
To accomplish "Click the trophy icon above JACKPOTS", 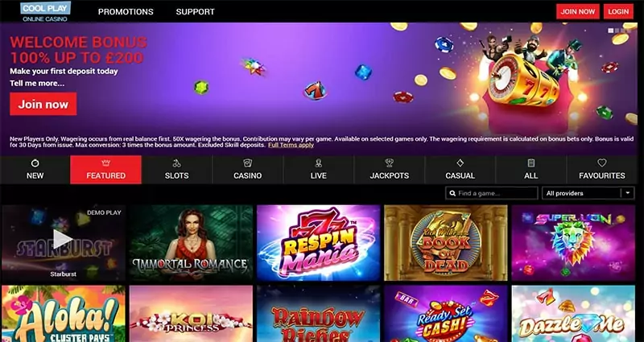I will [389, 163].
